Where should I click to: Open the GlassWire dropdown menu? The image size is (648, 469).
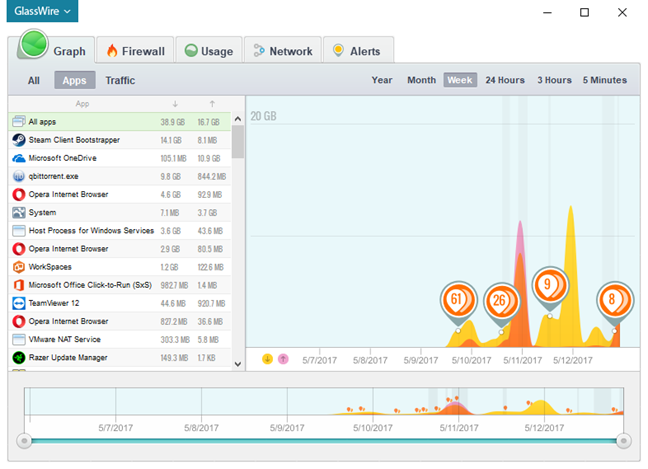42,11
